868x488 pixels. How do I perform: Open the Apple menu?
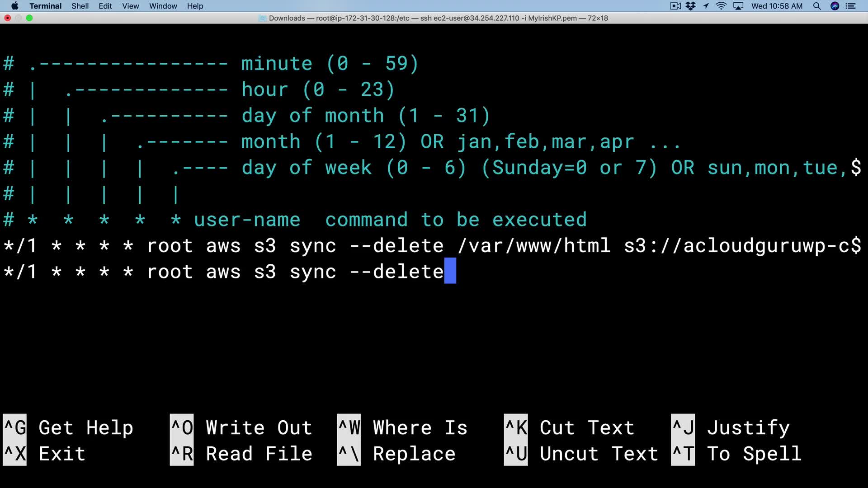point(14,6)
